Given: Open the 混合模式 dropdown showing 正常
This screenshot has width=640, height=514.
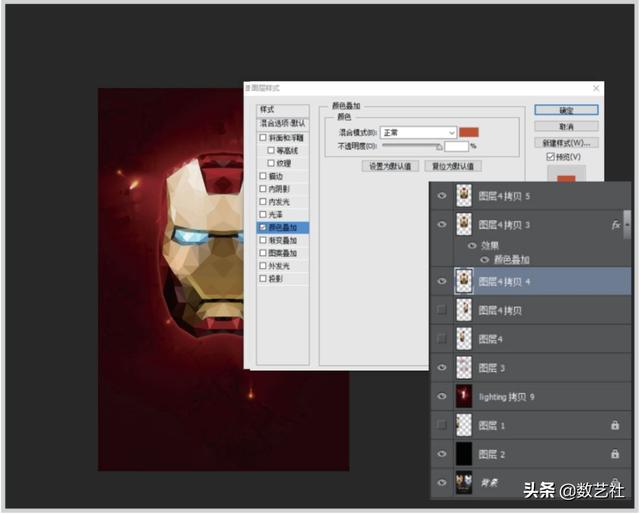Looking at the screenshot, I should click(418, 132).
